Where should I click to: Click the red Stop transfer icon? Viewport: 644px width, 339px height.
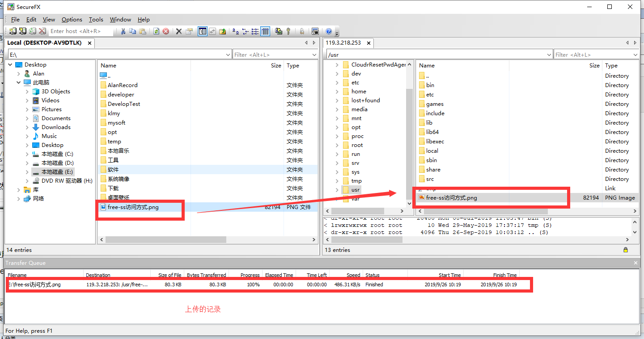[x=165, y=31]
